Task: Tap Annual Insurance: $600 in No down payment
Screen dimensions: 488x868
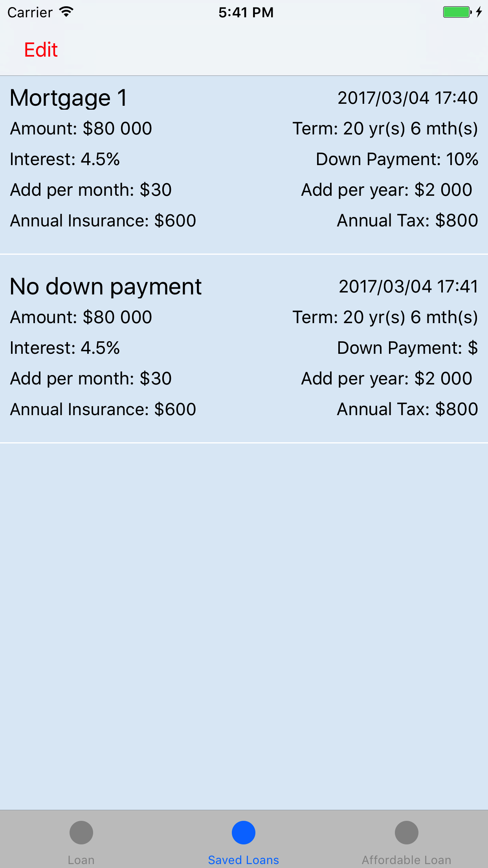Action: click(103, 409)
